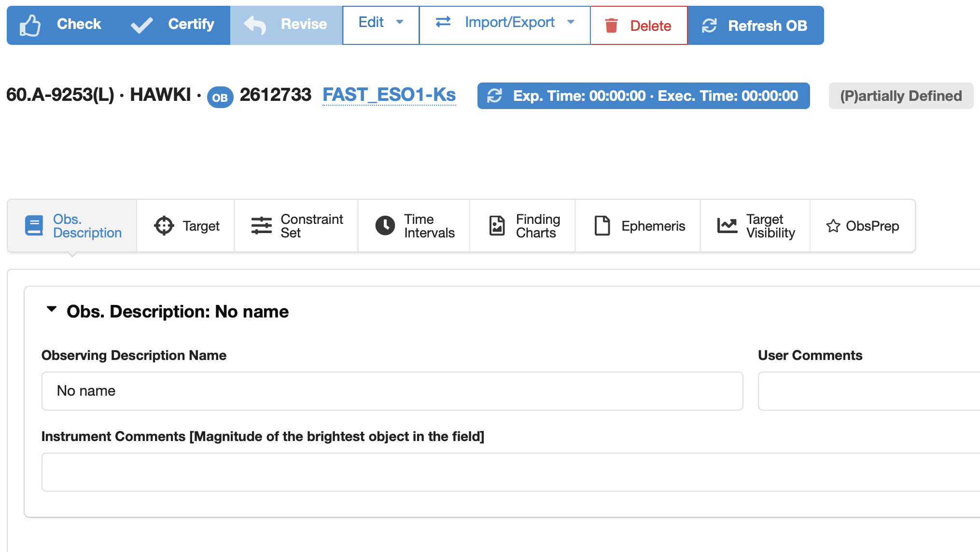Click the blue OB badge icon

pyautogui.click(x=220, y=97)
